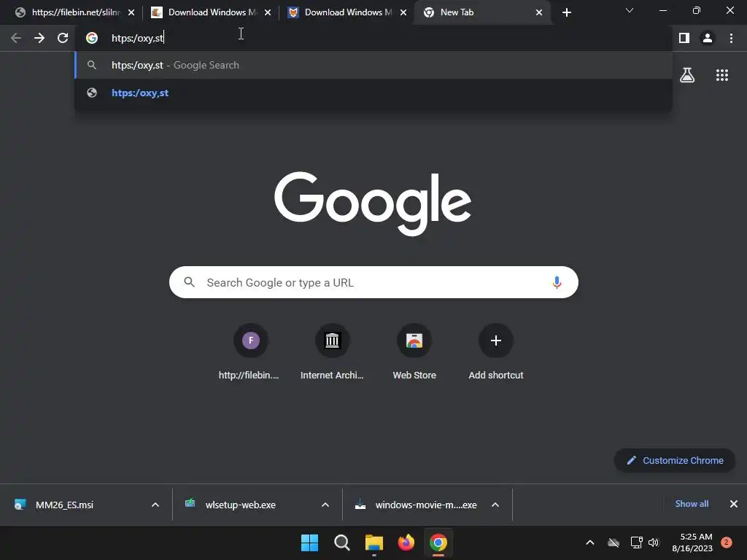The height and width of the screenshot is (560, 747).
Task: Open the Google apps grid icon
Action: [722, 75]
